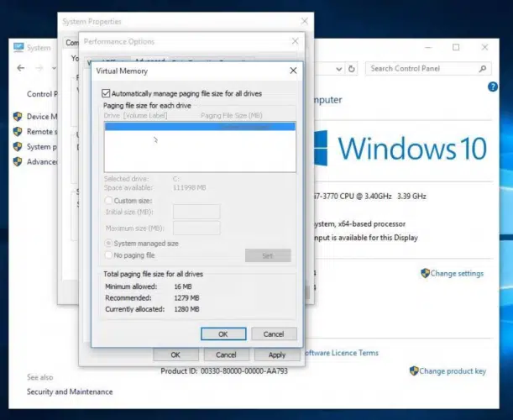
Task: Confirm Virtual Memory with OK button
Action: [223, 334]
